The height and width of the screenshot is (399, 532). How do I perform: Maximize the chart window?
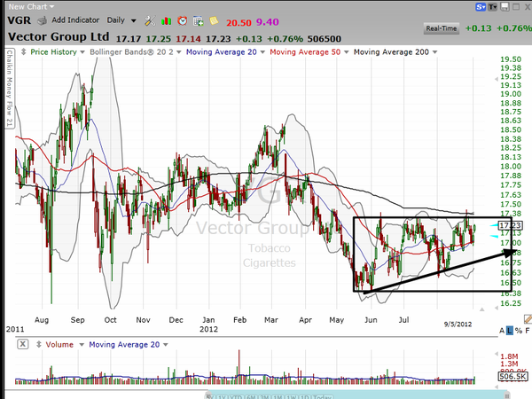click(x=516, y=7)
